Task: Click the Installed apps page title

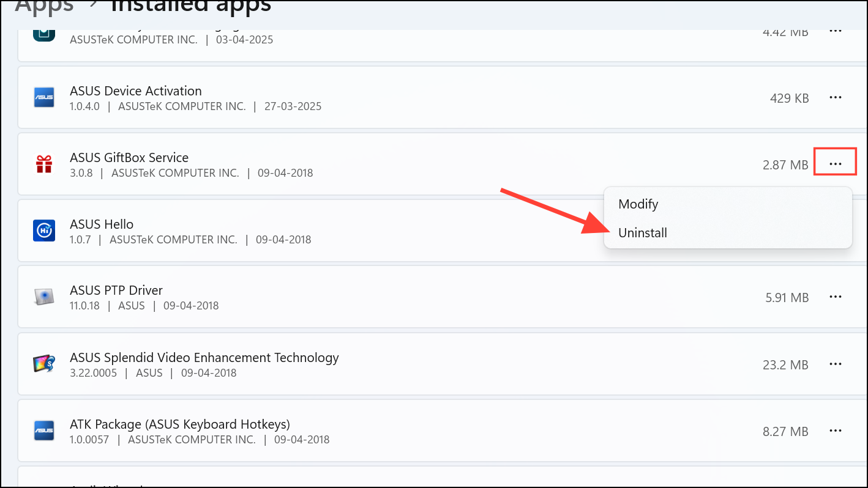Action: click(191, 6)
